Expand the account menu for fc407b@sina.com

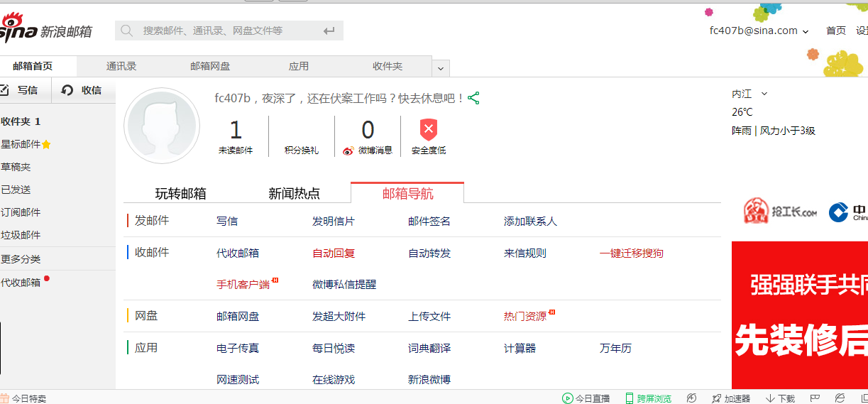point(806,31)
